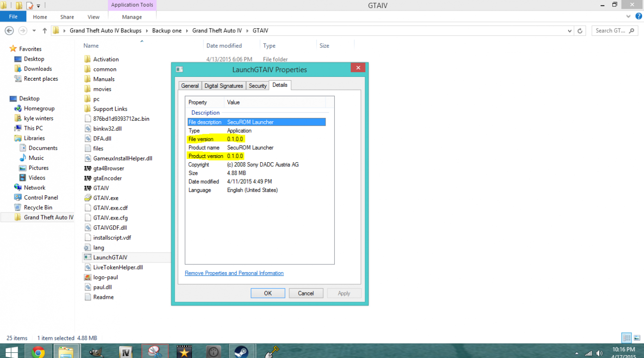Open the File ribbon menu
This screenshot has width=644, height=358.
pos(13,17)
